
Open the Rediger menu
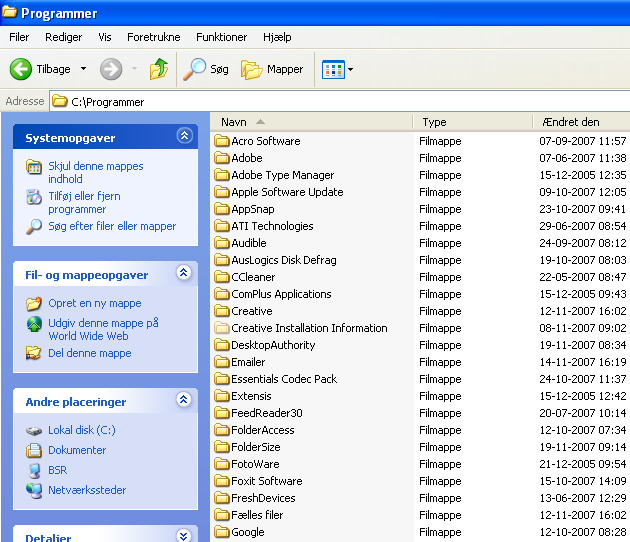point(63,37)
